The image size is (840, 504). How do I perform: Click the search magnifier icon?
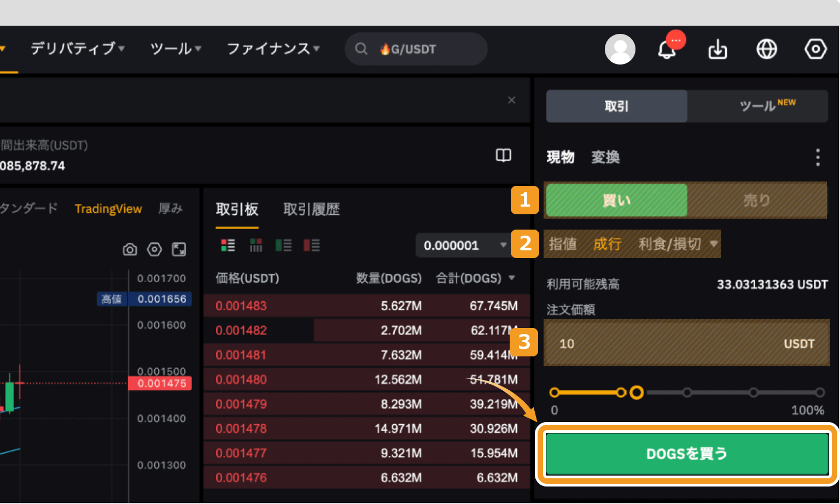[x=361, y=49]
